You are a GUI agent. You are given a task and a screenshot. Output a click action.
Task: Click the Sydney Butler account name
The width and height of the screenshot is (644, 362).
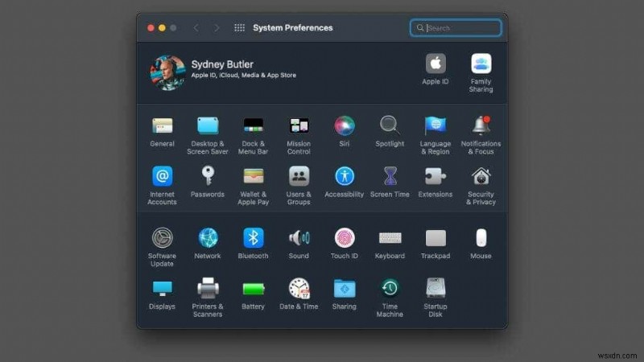(222, 64)
